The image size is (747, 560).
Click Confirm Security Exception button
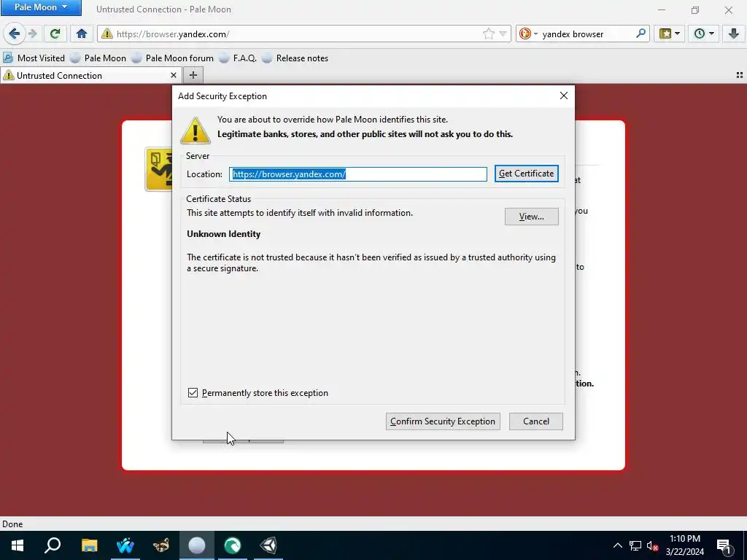click(443, 421)
